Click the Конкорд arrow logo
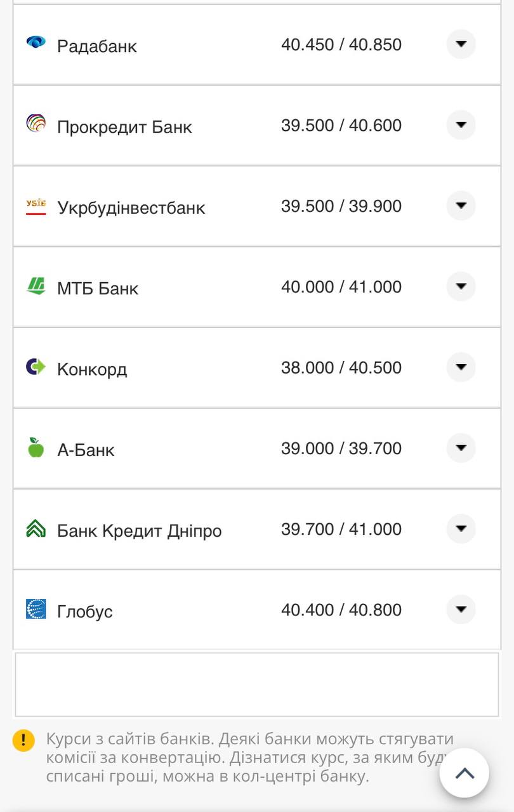514x812 pixels. click(37, 367)
